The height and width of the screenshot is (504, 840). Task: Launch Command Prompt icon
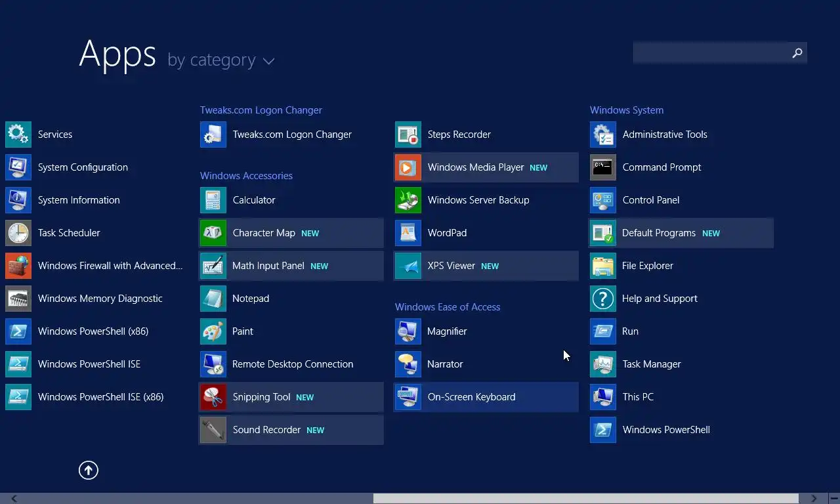coord(603,167)
